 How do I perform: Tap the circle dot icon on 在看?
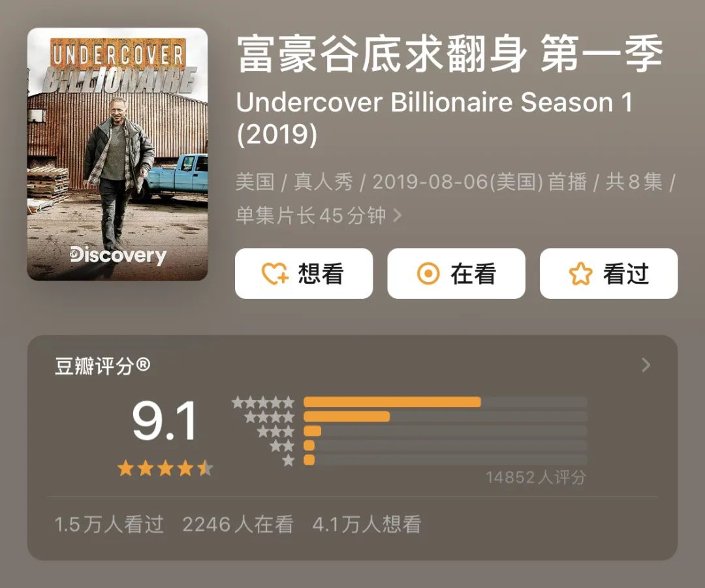[428, 273]
